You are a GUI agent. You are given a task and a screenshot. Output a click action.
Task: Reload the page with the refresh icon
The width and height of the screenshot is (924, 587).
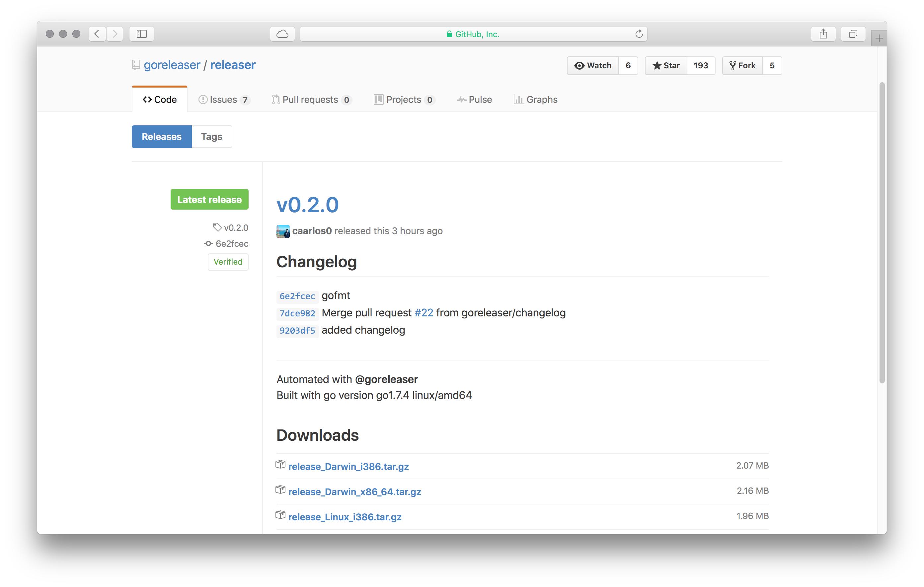[x=639, y=34]
